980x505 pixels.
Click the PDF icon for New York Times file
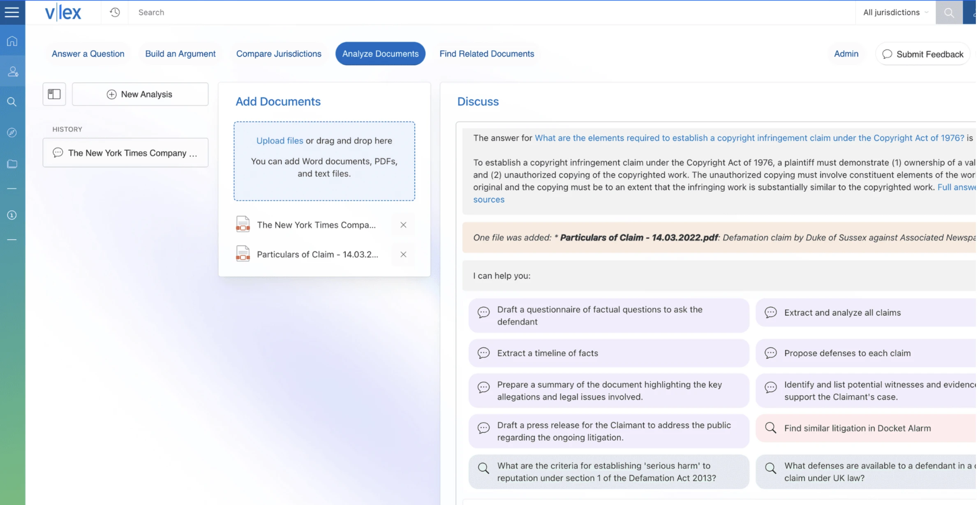coord(243,224)
